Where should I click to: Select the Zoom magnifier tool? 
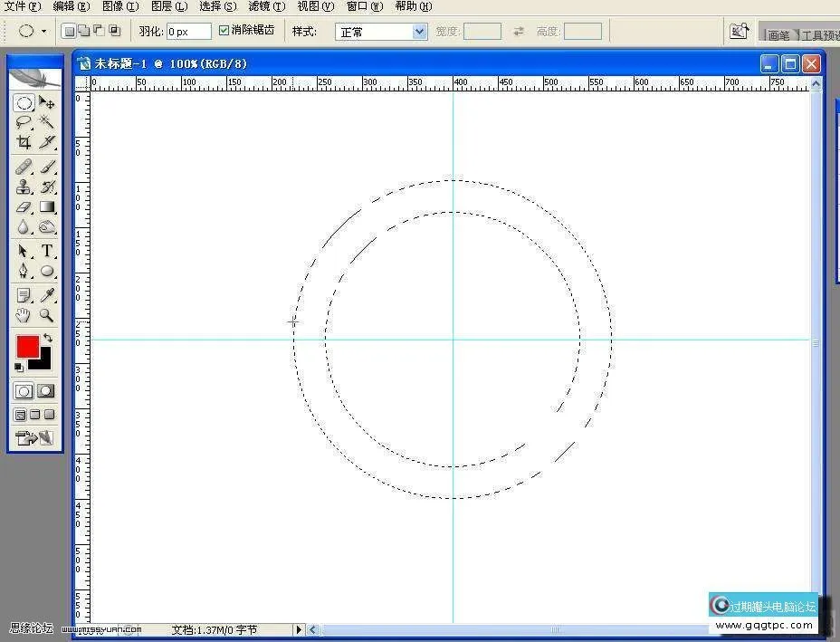click(47, 316)
